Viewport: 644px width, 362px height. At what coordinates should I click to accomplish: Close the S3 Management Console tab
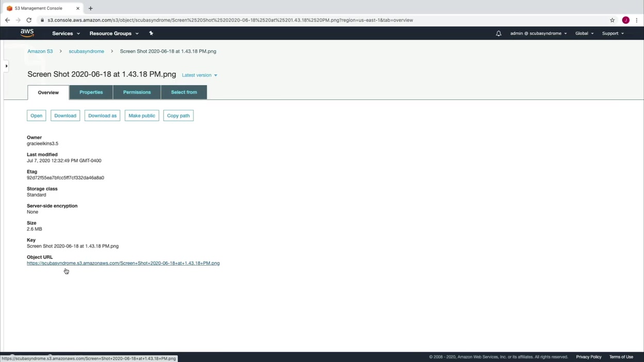[x=78, y=8]
